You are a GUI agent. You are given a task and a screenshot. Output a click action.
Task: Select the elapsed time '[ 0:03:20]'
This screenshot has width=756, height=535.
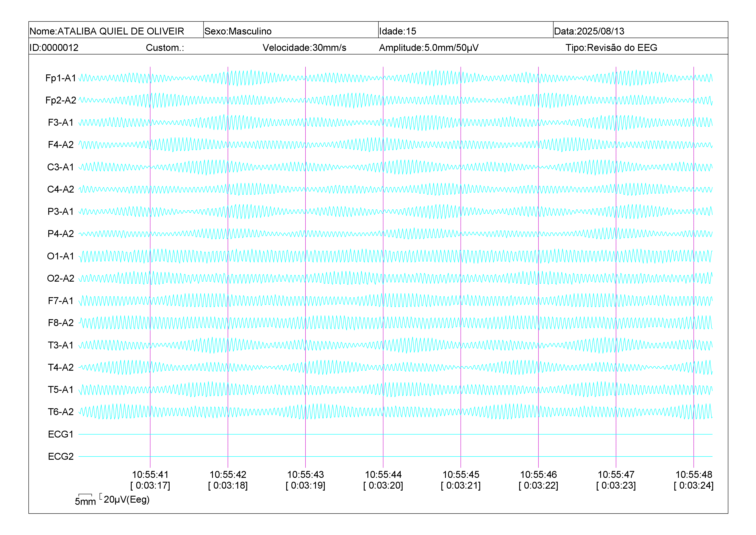click(383, 486)
